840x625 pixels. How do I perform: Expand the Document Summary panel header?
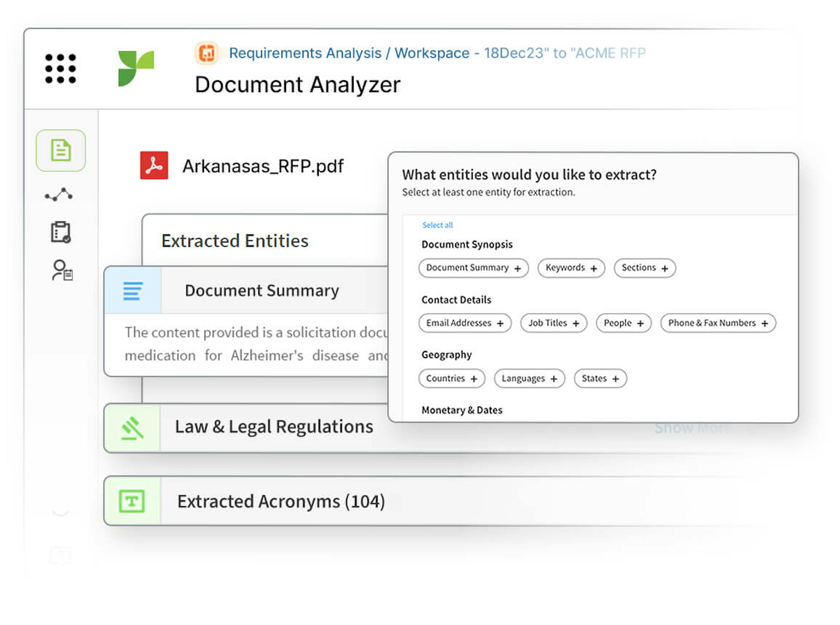262,291
